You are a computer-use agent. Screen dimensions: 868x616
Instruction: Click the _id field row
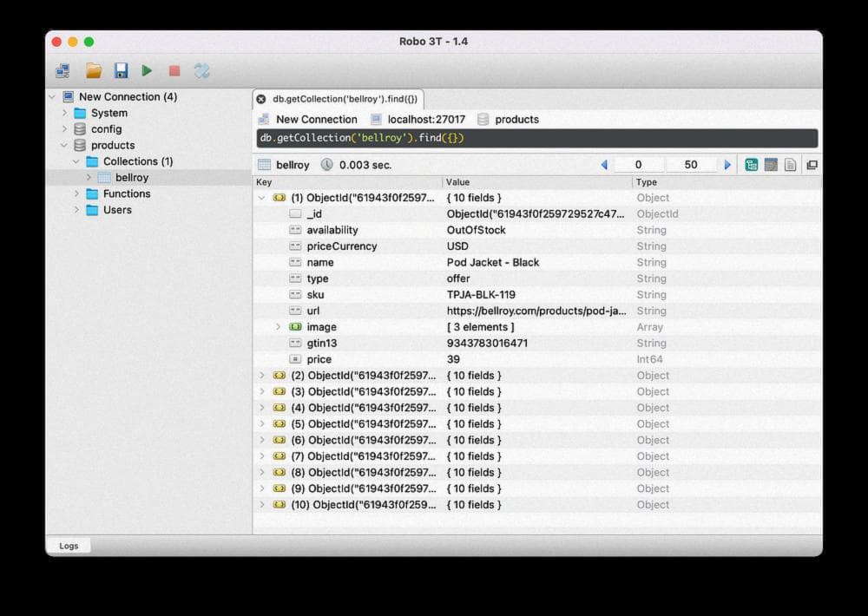(537, 213)
